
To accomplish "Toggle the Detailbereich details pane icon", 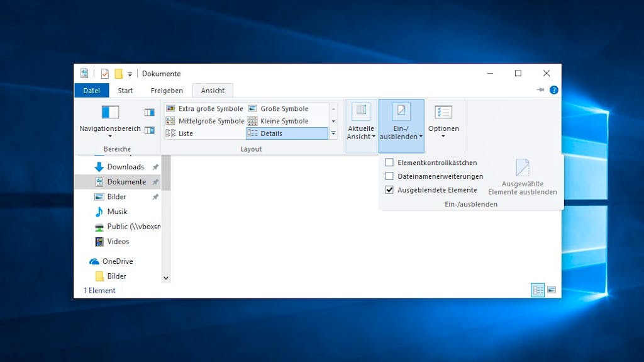I will 150,130.
